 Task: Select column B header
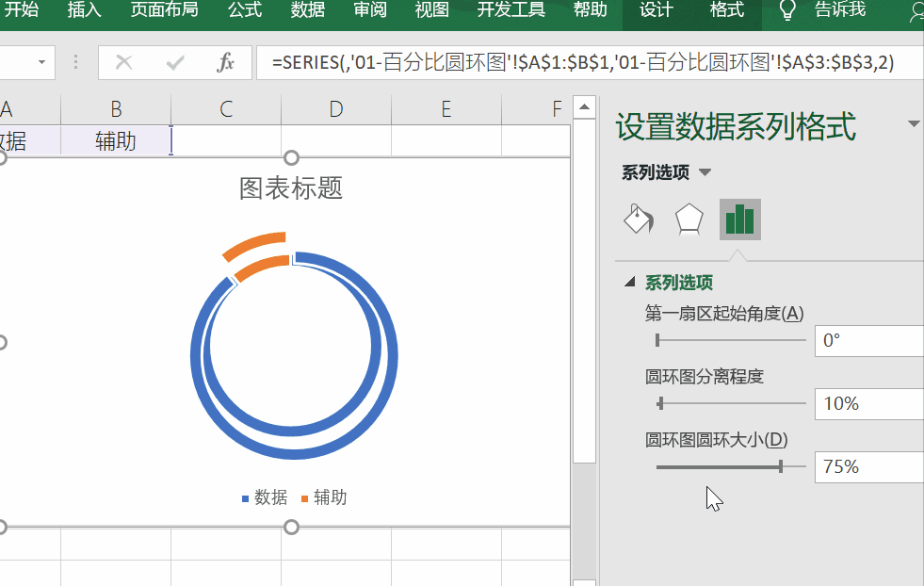(x=116, y=109)
